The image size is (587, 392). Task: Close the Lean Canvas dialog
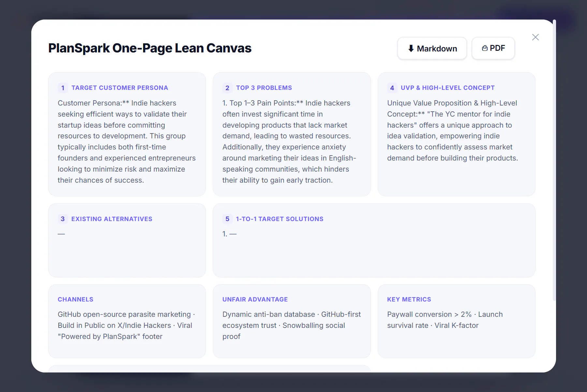535,37
